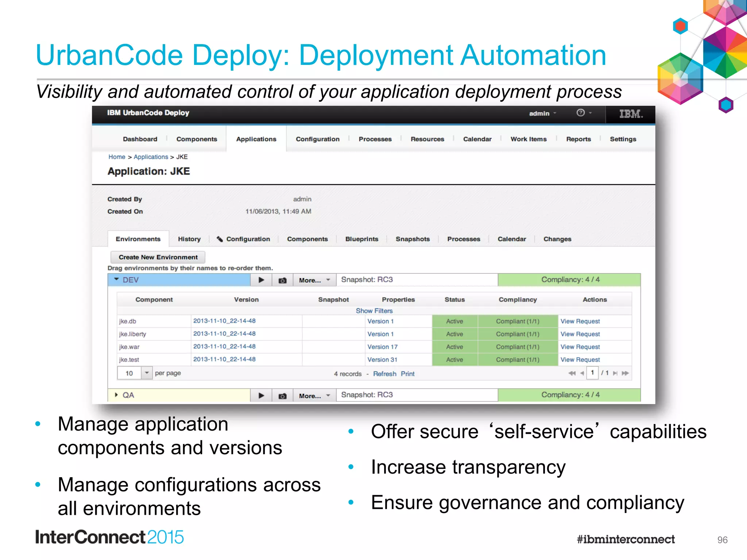Viewport: 747px width, 560px height.
Task: Collapse the DEV environment section
Action: (x=116, y=279)
